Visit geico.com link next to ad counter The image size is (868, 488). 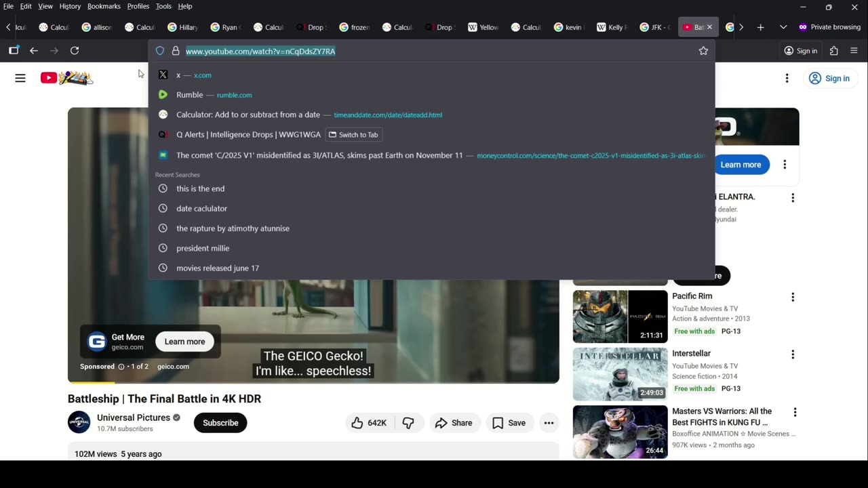(x=173, y=367)
